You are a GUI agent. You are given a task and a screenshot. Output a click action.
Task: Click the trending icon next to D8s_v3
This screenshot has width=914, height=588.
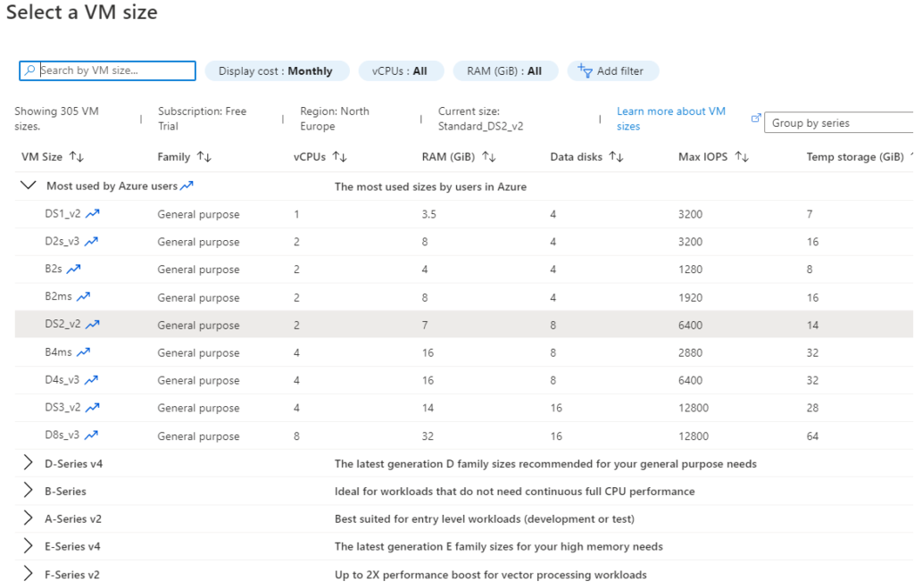click(92, 435)
